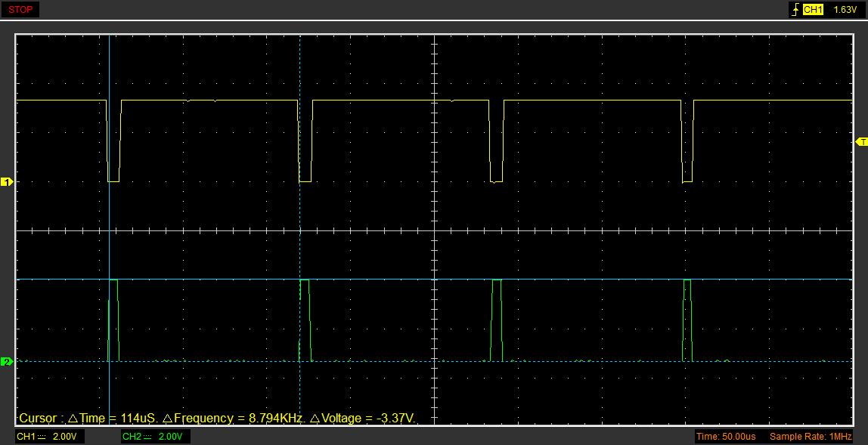
Task: Click the rising edge trigger icon
Action: tap(795, 10)
